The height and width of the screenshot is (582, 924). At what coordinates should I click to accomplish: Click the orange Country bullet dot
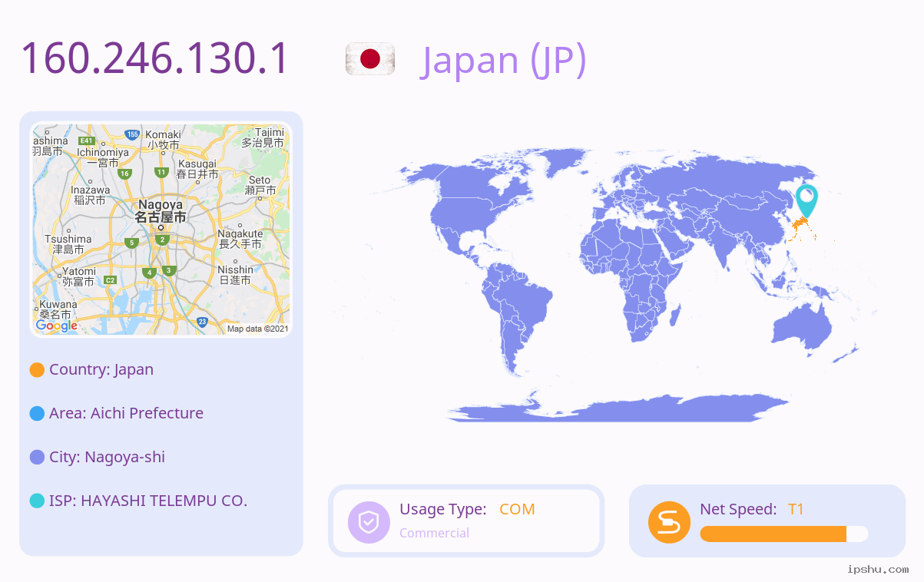point(37,369)
